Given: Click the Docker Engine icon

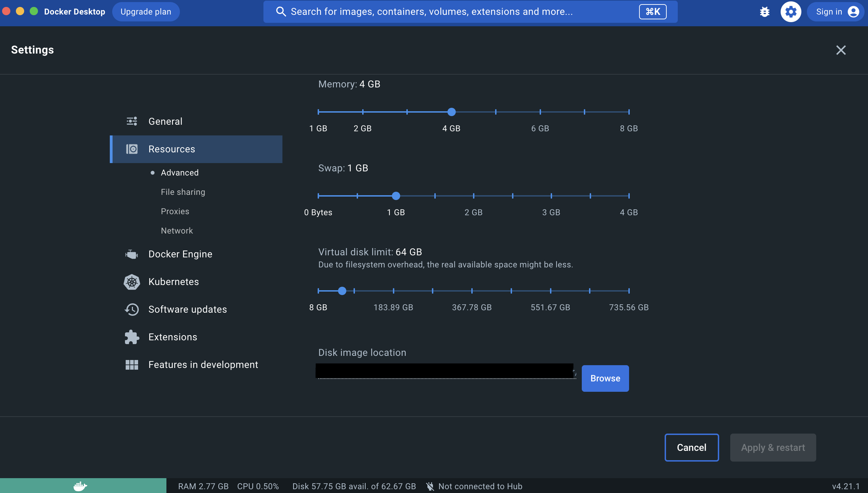Looking at the screenshot, I should click(132, 254).
